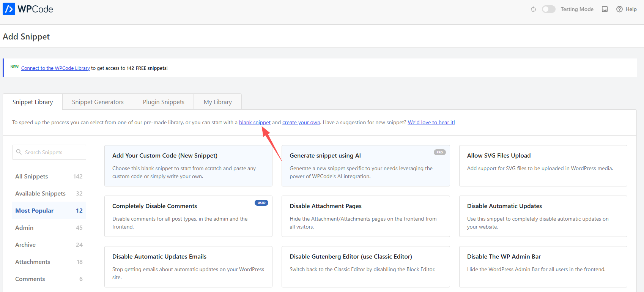Choose Disable The WP Admin Bar card
This screenshot has width=644, height=292.
(543, 267)
